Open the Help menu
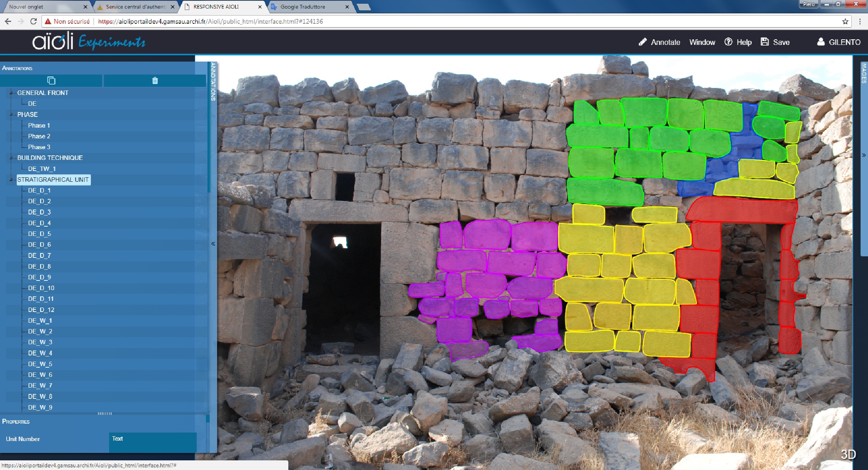This screenshot has width=868, height=470. click(x=738, y=42)
